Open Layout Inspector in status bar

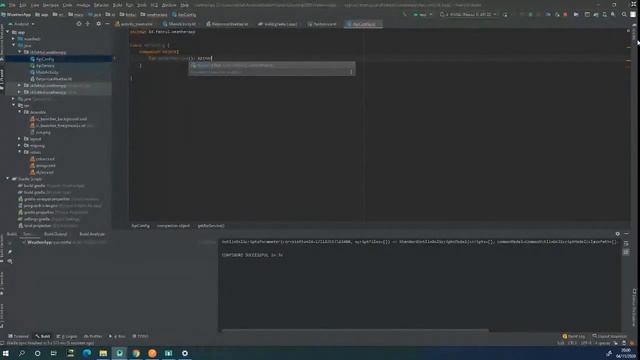(x=609, y=336)
